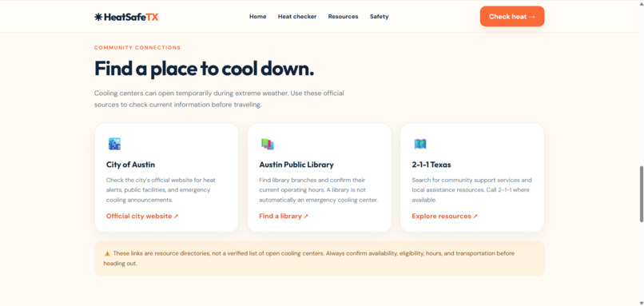Image resolution: width=644 pixels, height=306 pixels.
Task: Open the Resources nav item
Action: coord(343,17)
